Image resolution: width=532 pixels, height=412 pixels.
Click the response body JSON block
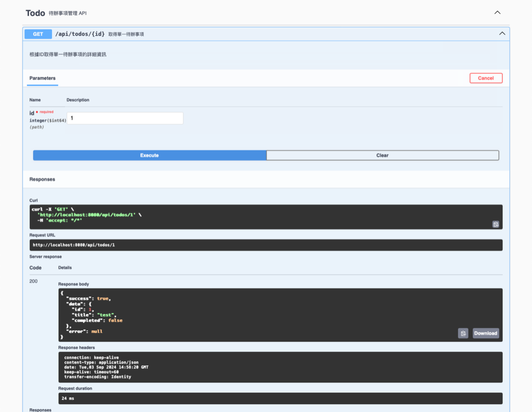tap(280, 315)
